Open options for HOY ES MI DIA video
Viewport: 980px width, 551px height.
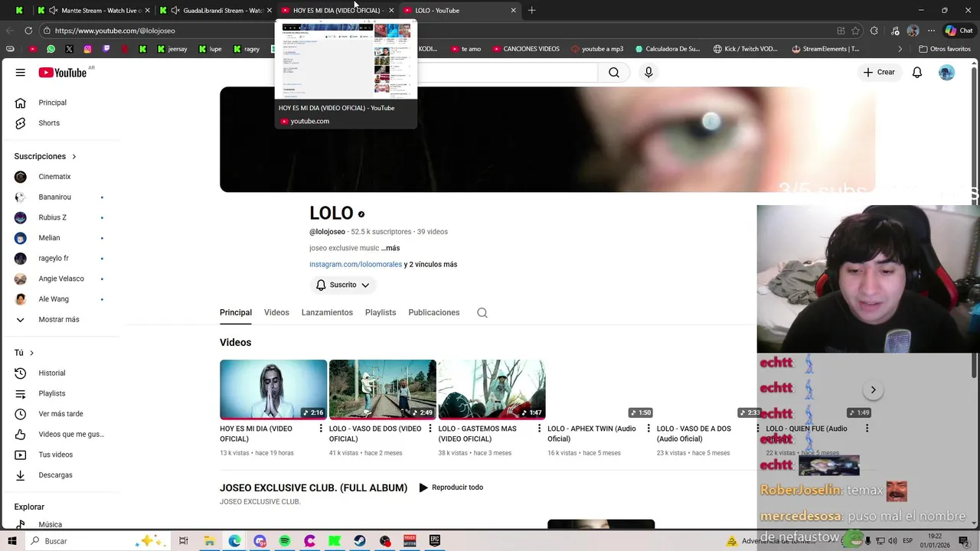321,429
